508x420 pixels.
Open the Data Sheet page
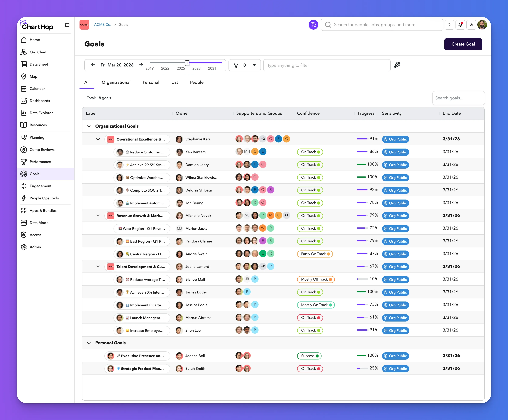click(46, 64)
